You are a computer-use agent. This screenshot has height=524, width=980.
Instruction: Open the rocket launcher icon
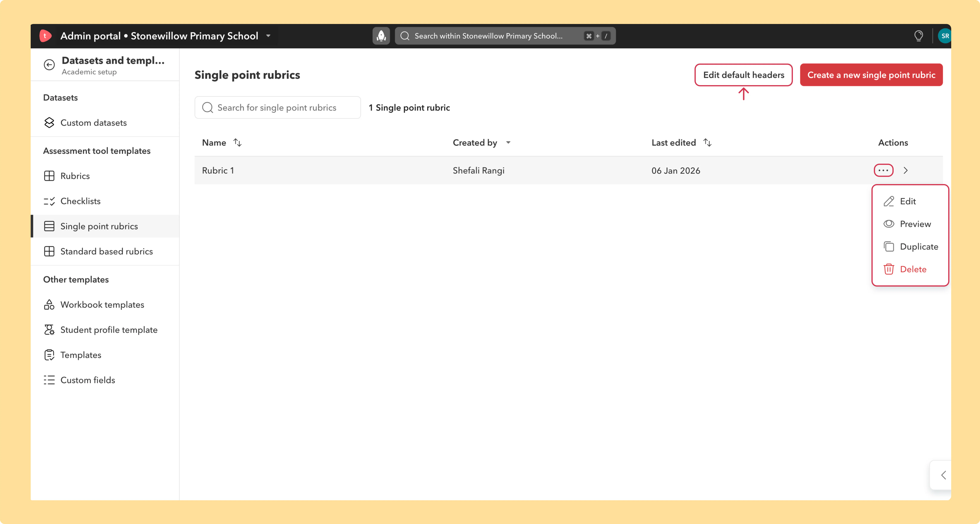pyautogui.click(x=381, y=36)
